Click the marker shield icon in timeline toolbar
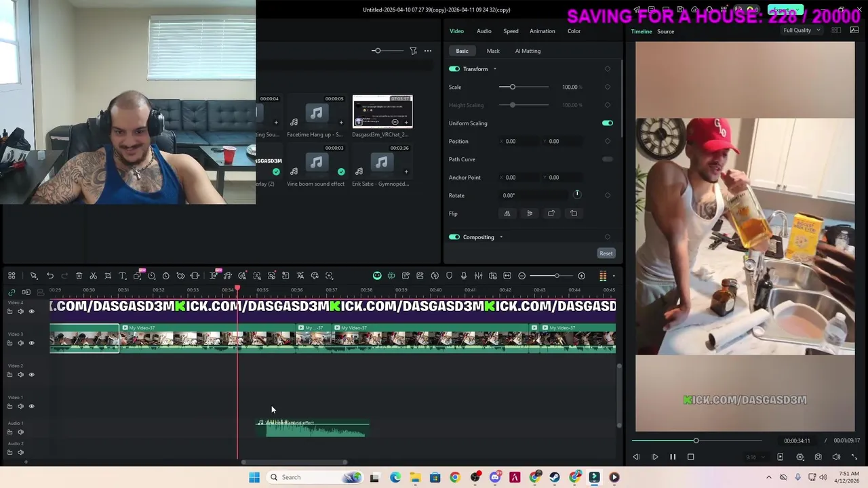 (449, 276)
